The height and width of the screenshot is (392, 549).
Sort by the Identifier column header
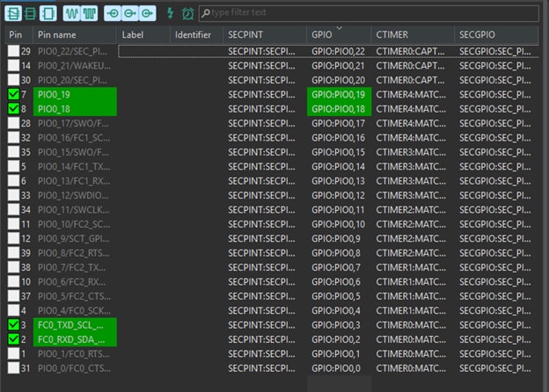pyautogui.click(x=197, y=34)
